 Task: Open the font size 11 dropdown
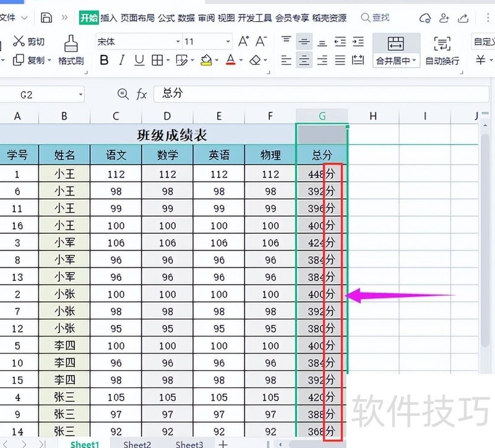point(228,41)
